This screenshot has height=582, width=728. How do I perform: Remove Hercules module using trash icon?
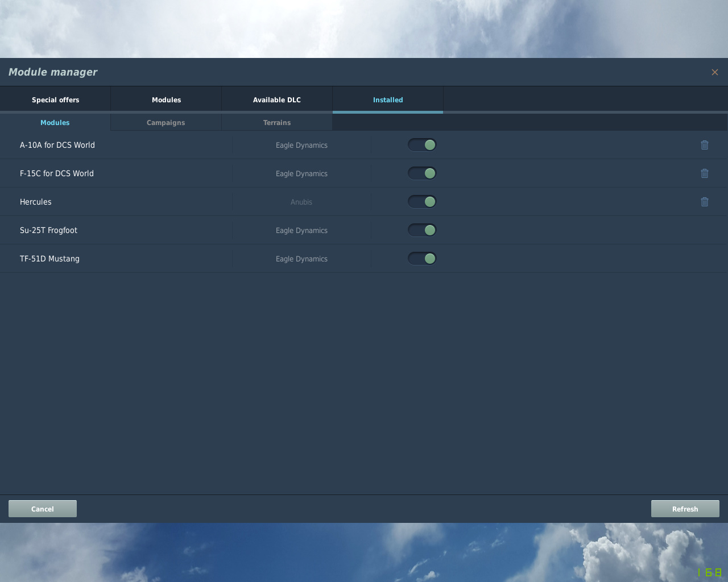705,202
